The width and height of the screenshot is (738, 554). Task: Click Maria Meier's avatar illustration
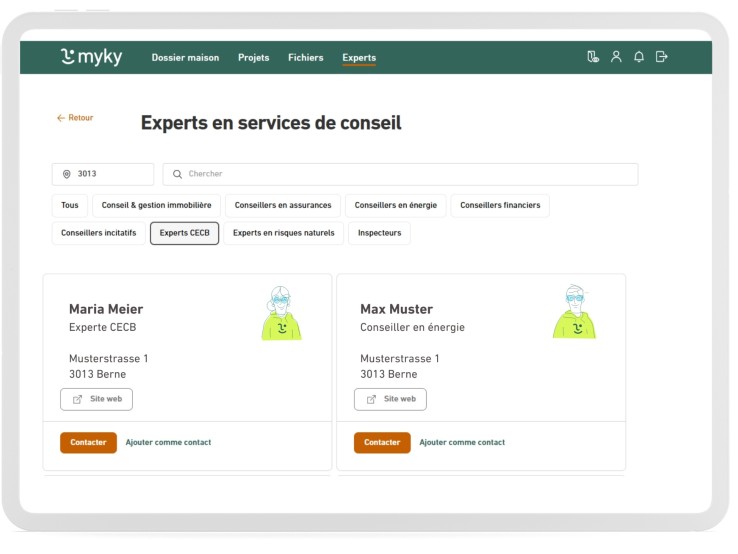[x=281, y=313]
